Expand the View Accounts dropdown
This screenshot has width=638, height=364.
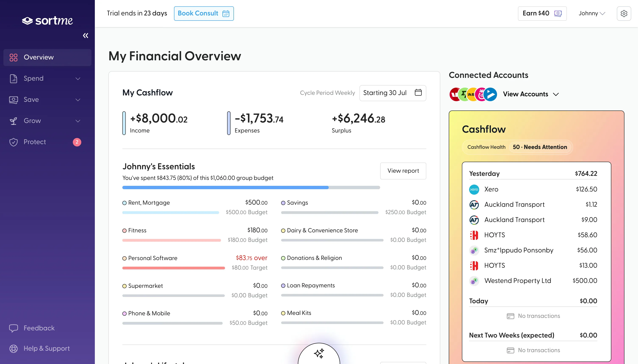click(531, 94)
